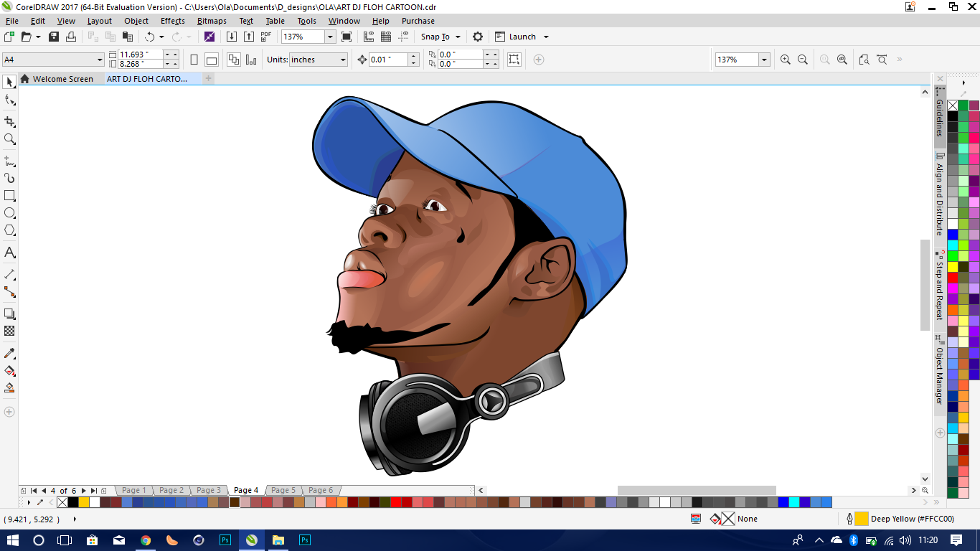980x551 pixels.
Task: Toggle portrait page orientation
Action: tap(194, 60)
